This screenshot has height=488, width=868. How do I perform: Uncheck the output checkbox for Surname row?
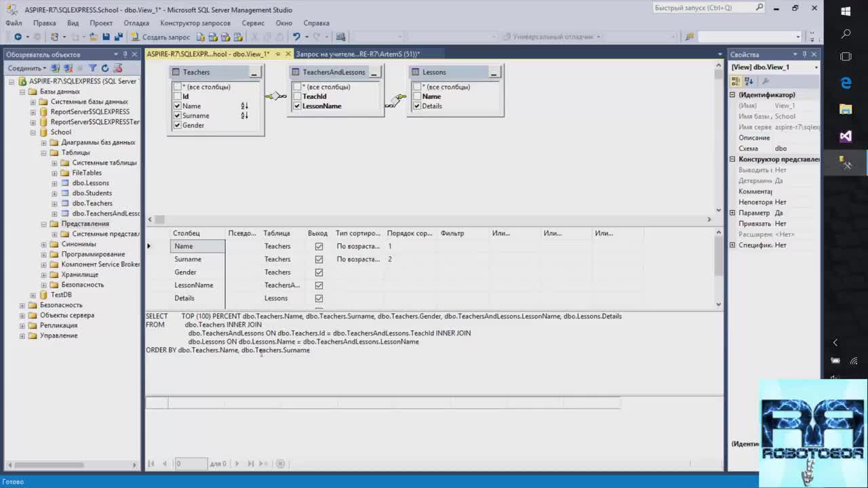pos(319,260)
